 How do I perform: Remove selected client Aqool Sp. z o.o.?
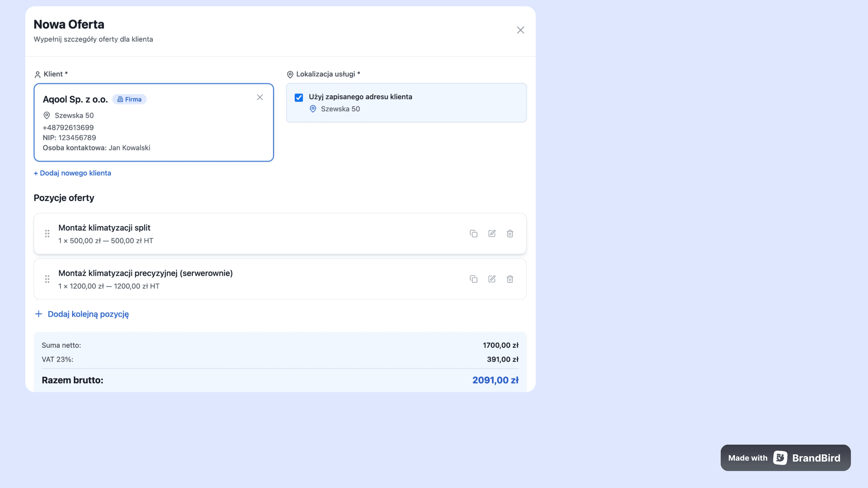260,97
